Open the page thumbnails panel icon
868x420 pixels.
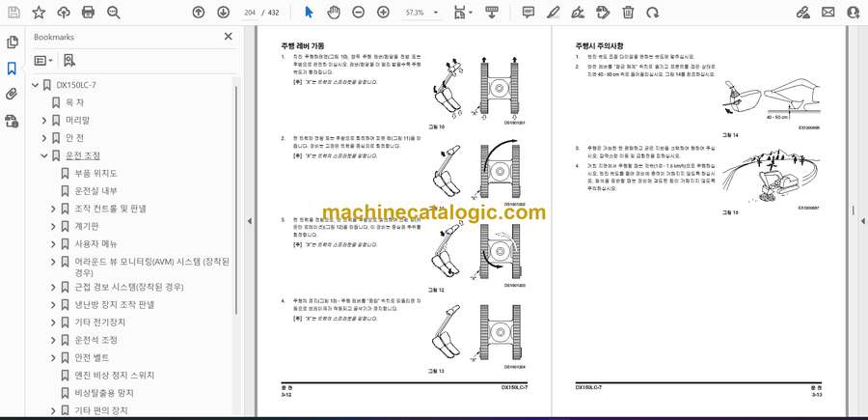[13, 42]
